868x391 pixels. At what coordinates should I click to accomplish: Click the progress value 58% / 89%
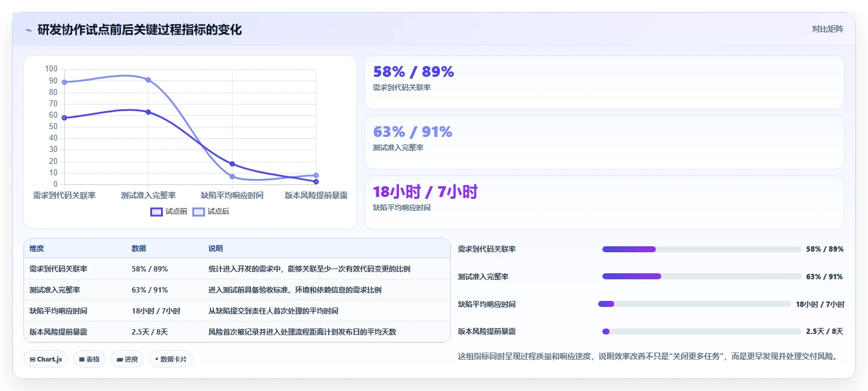click(825, 249)
